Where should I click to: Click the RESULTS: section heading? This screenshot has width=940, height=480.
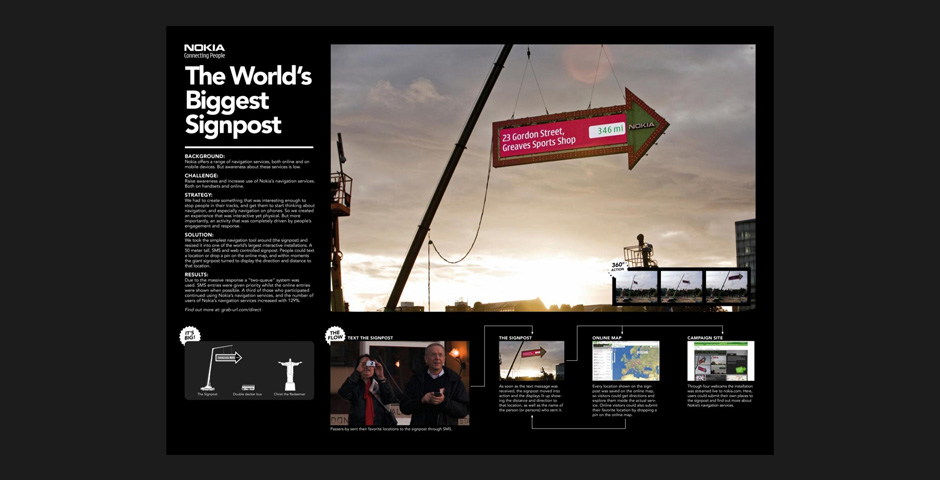tap(197, 274)
